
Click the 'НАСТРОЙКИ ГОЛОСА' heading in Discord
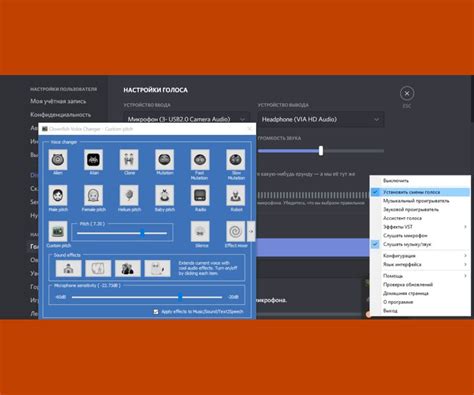pos(155,90)
